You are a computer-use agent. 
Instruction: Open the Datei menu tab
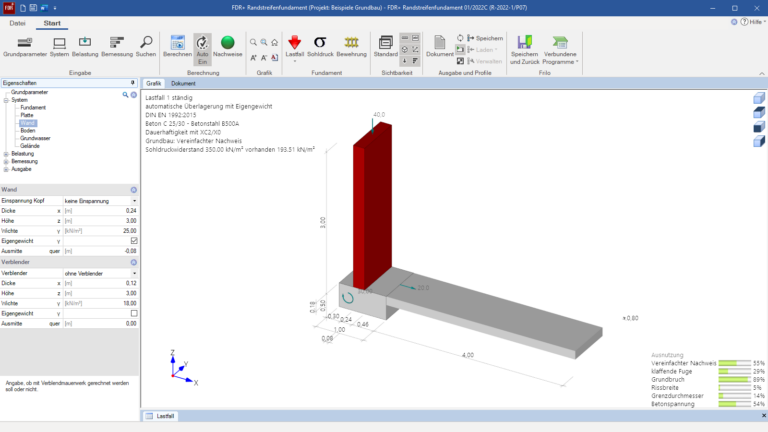[x=17, y=23]
